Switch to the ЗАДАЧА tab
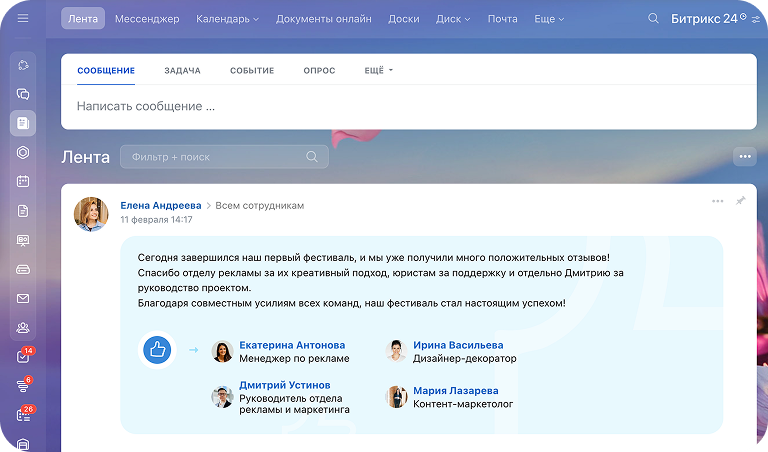768x452 pixels. (182, 71)
